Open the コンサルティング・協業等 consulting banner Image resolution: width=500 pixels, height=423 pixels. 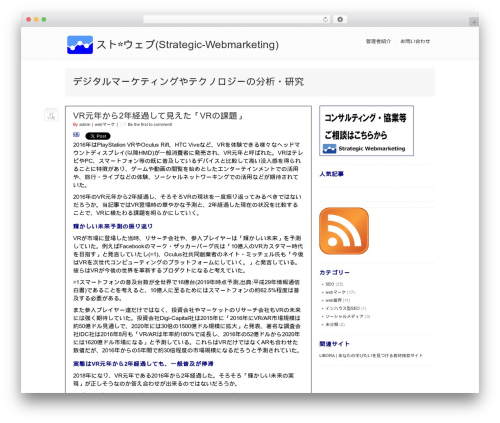coord(366,131)
